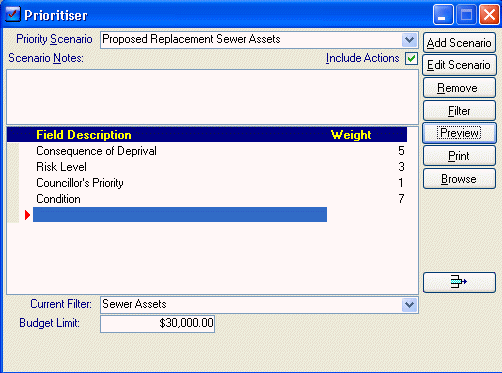Click weight value 1 for Councillor's Priority
Viewport: 502px width, 373px height.
401,183
